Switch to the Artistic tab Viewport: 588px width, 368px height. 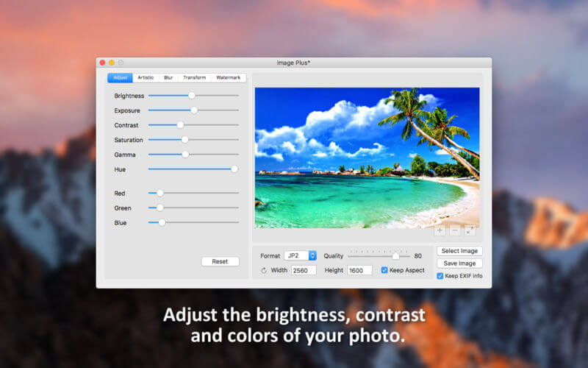coord(146,78)
